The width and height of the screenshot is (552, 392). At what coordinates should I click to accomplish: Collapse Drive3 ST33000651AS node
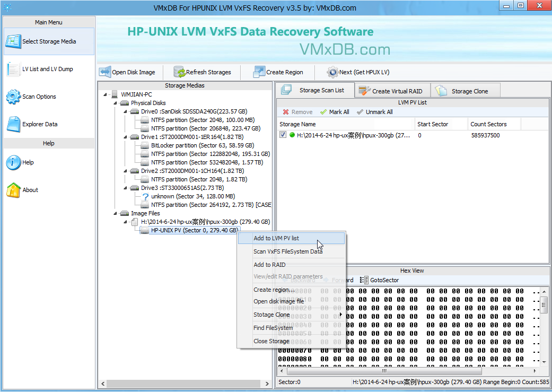pyautogui.click(x=125, y=188)
